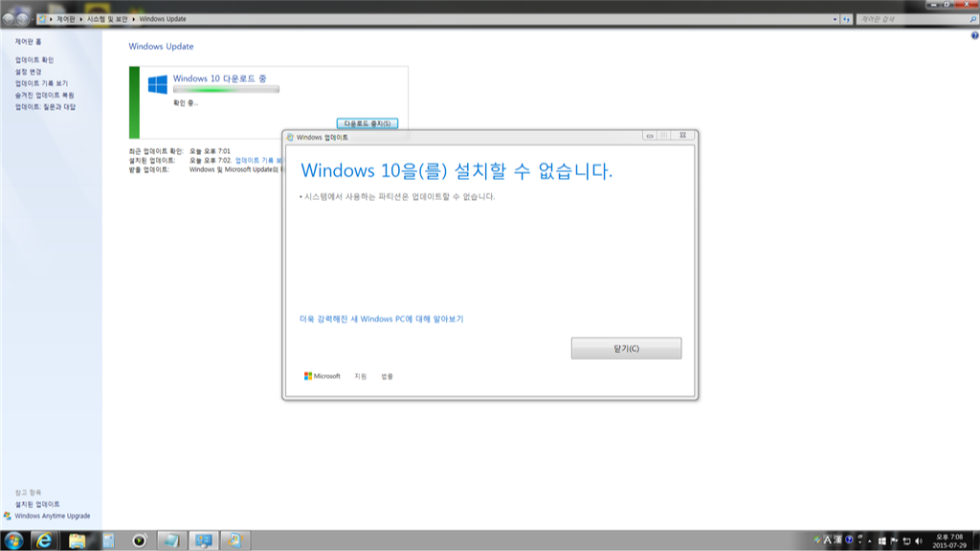Open the 법률 link in the dialog footer
This screenshot has height=551, width=980.
click(387, 376)
